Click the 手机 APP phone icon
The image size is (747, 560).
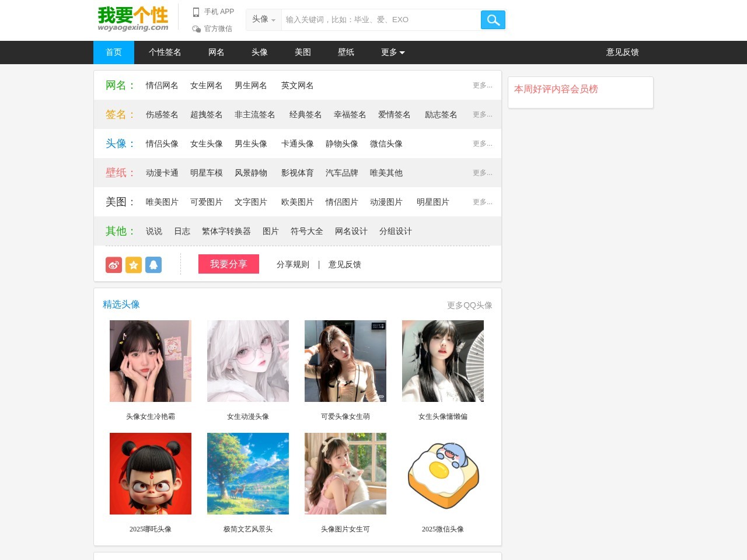coord(196,11)
